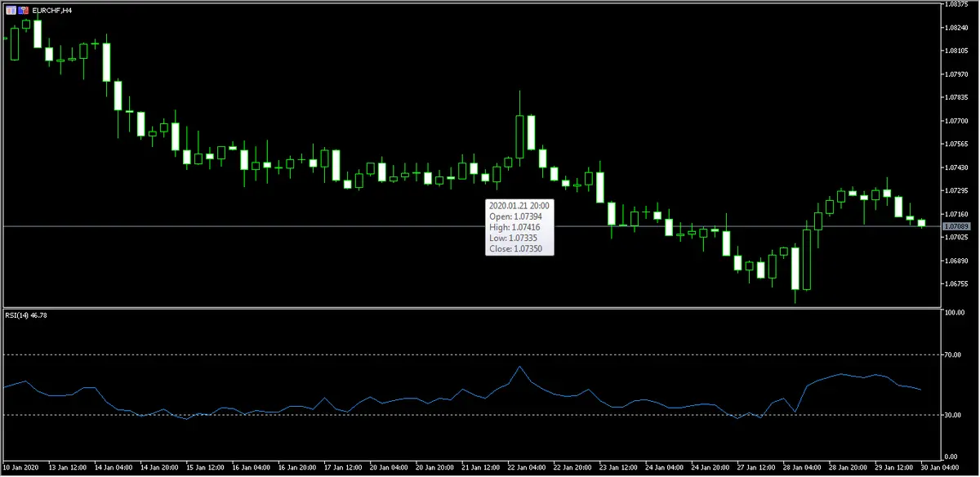Image resolution: width=980 pixels, height=477 pixels.
Task: Select the 10 Jan 2020 date on time axis
Action: tap(21, 468)
